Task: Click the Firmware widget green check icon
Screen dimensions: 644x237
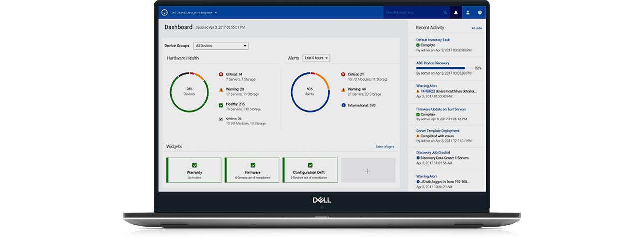Action: click(x=253, y=165)
